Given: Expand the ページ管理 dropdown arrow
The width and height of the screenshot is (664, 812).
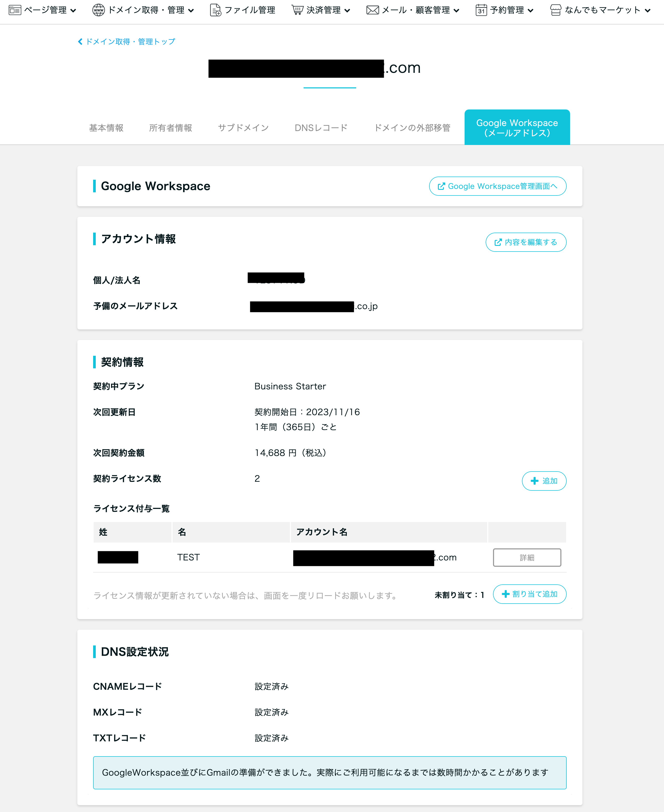Looking at the screenshot, I should (x=73, y=11).
